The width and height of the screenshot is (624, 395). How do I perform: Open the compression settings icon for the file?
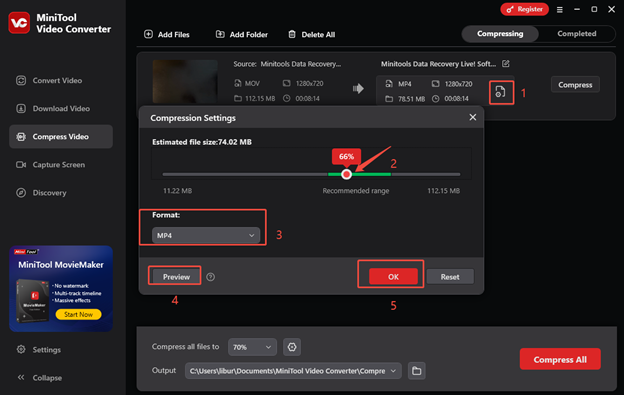pos(500,92)
